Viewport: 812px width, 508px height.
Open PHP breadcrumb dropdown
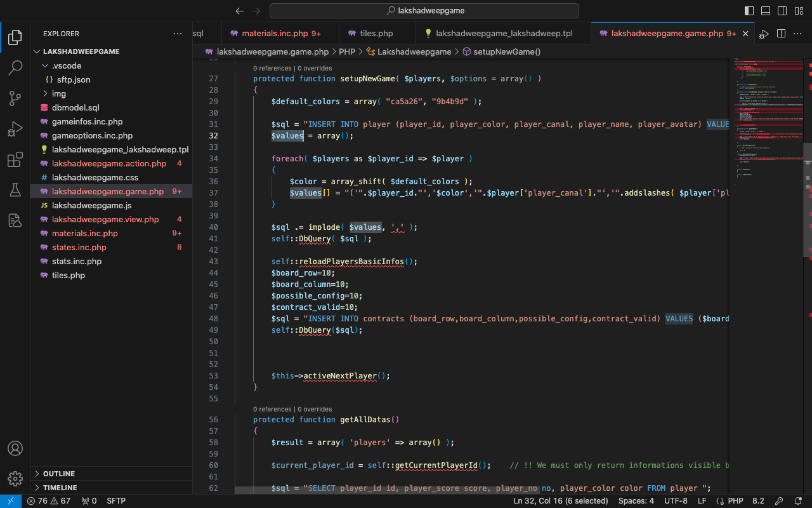click(x=347, y=51)
